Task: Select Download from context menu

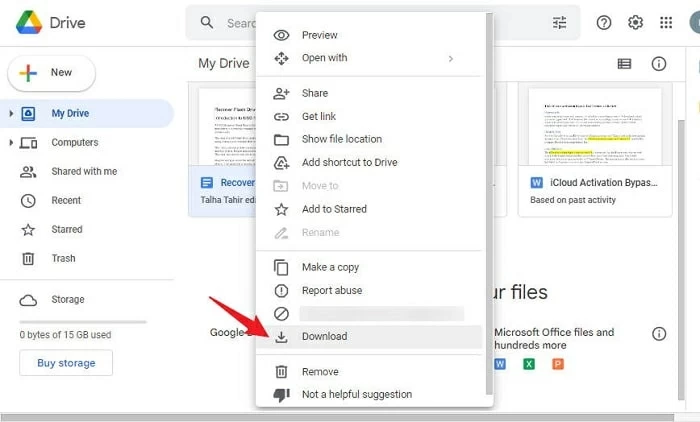Action: (x=324, y=336)
